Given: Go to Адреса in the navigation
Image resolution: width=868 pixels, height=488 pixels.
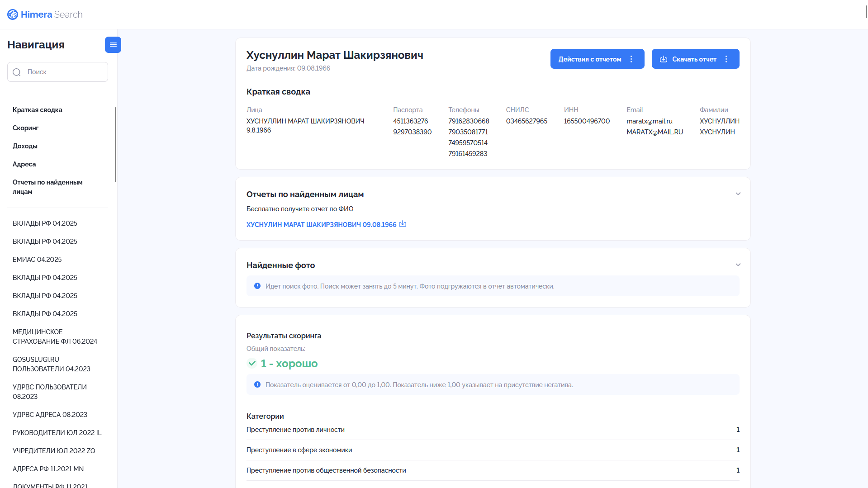Looking at the screenshot, I should [x=24, y=164].
